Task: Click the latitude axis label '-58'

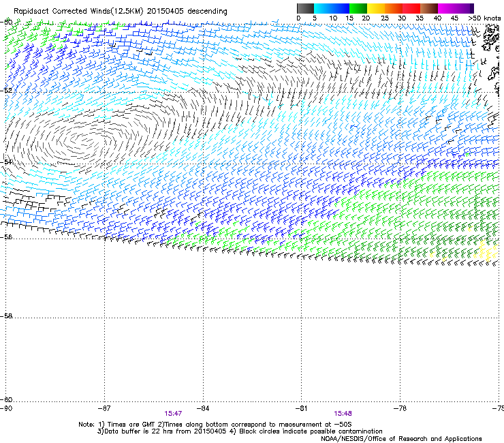Action: coord(6,316)
